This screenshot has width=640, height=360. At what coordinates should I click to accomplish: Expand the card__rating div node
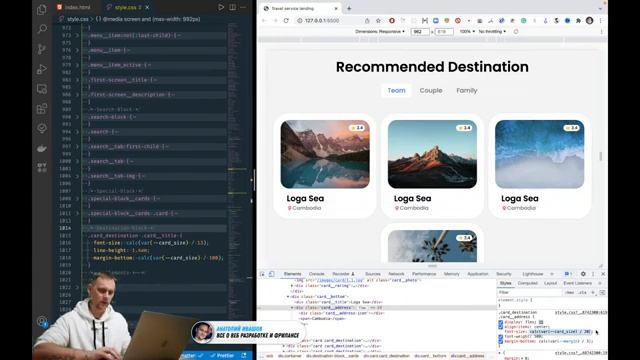[292, 286]
